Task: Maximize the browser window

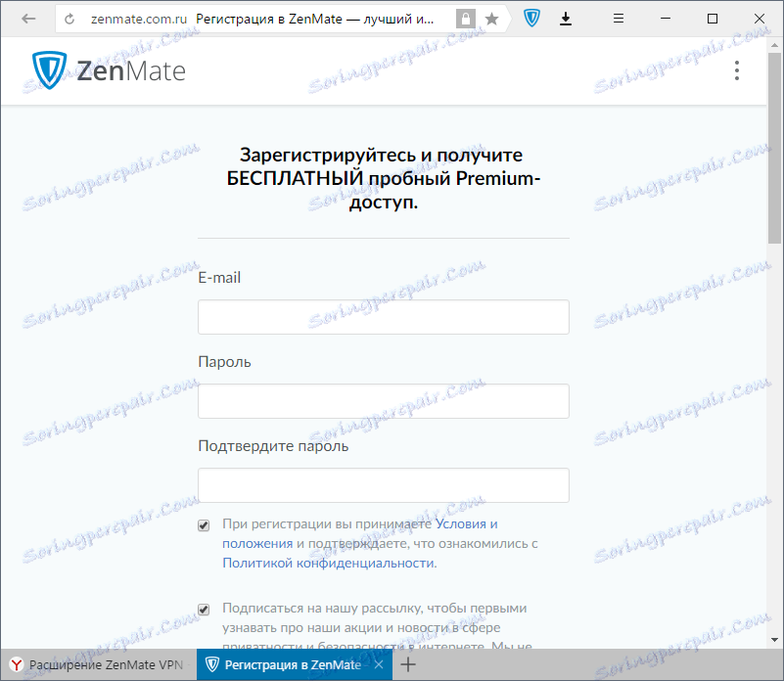Action: [713, 19]
